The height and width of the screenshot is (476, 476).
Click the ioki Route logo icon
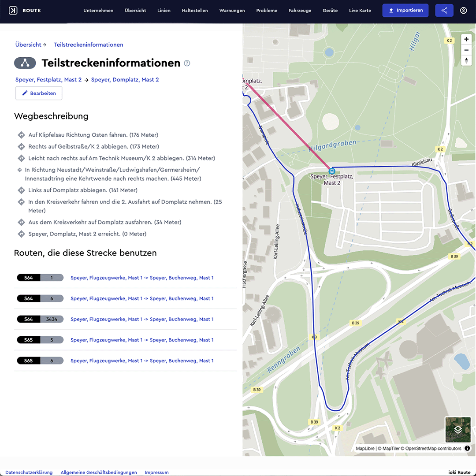point(13,11)
